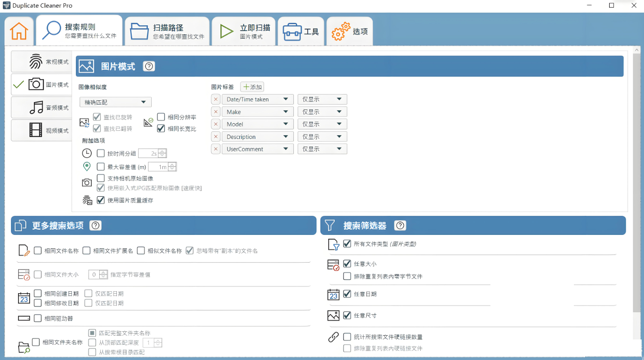Viewport: 644px width, 360px height.
Task: Open the 精确匹配 similarity dropdown
Action: coord(115,102)
